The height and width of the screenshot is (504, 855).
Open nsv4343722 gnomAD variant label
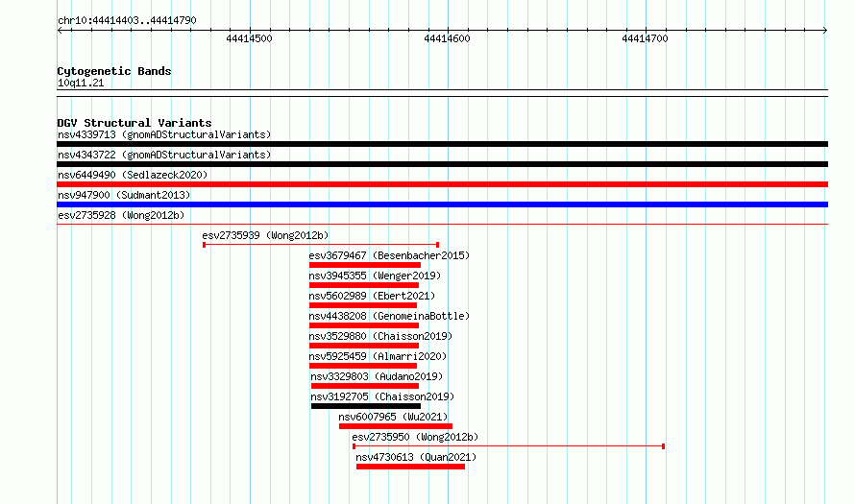164,155
